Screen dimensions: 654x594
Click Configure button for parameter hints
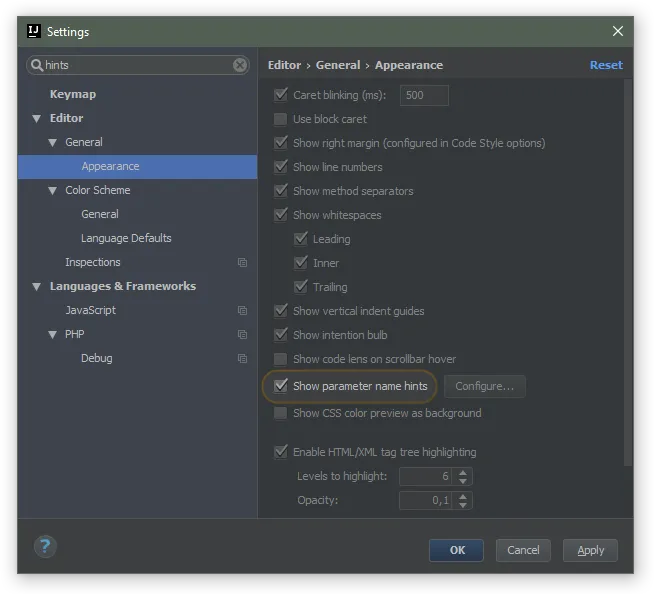pyautogui.click(x=484, y=386)
